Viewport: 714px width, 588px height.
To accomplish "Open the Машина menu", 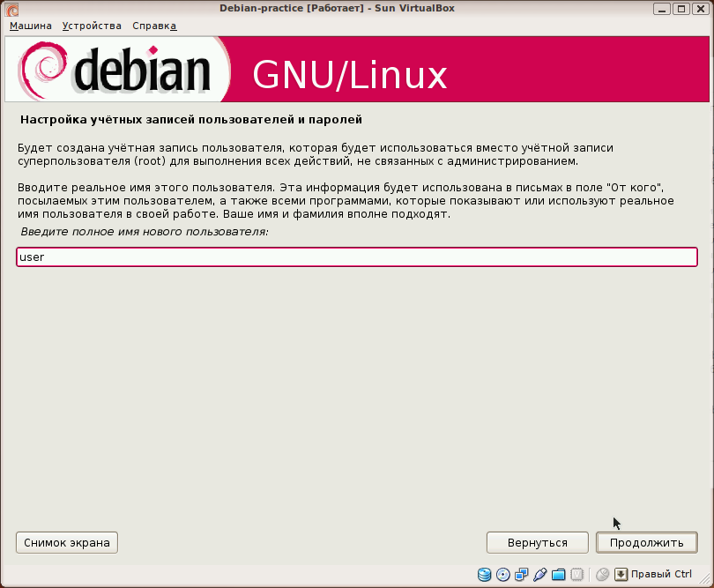I will [x=31, y=26].
